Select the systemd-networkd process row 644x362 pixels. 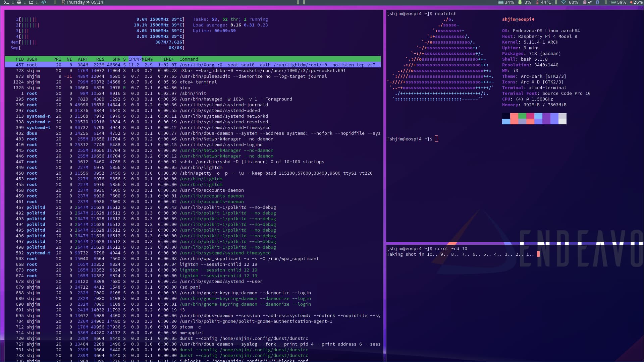click(x=193, y=116)
